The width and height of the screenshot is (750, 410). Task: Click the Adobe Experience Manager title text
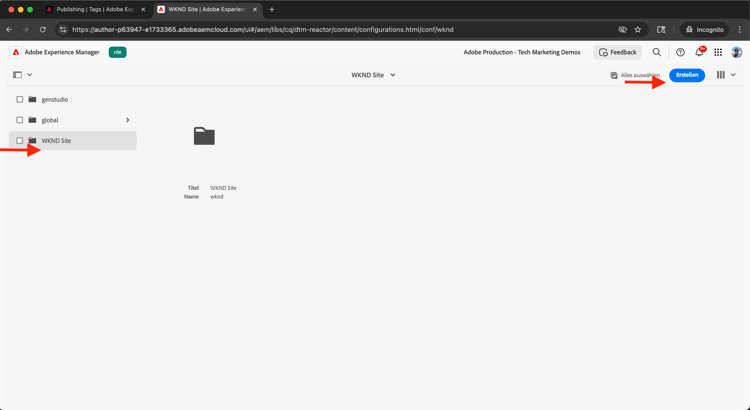point(62,52)
